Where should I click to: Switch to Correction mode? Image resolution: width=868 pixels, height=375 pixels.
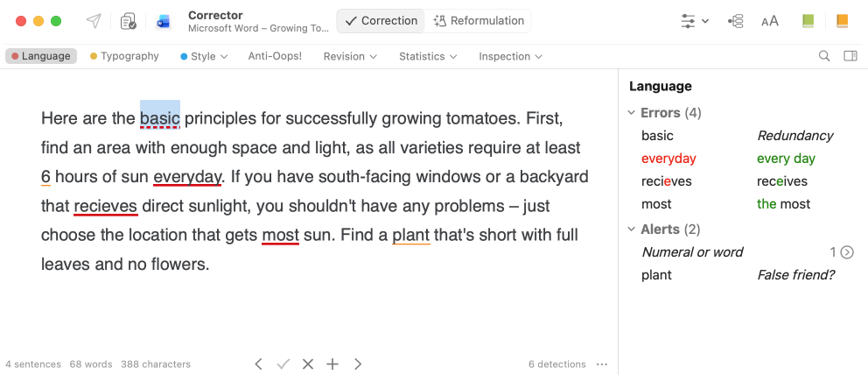click(x=381, y=21)
